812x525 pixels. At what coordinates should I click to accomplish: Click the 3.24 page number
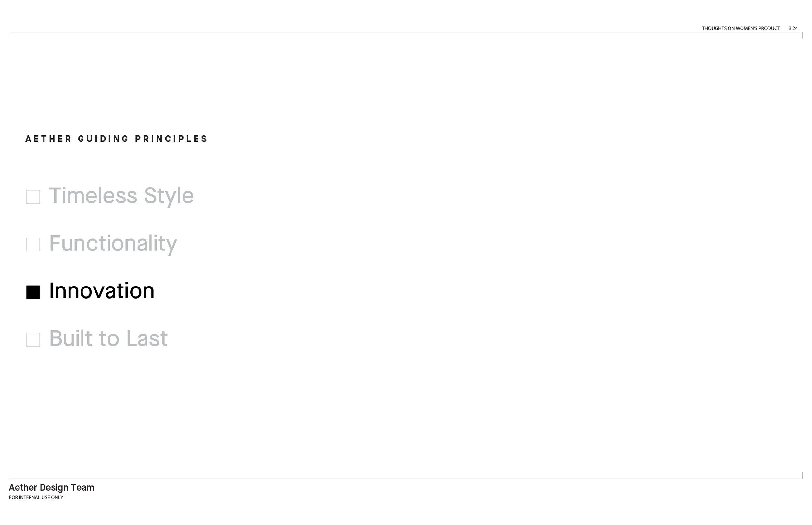(793, 28)
